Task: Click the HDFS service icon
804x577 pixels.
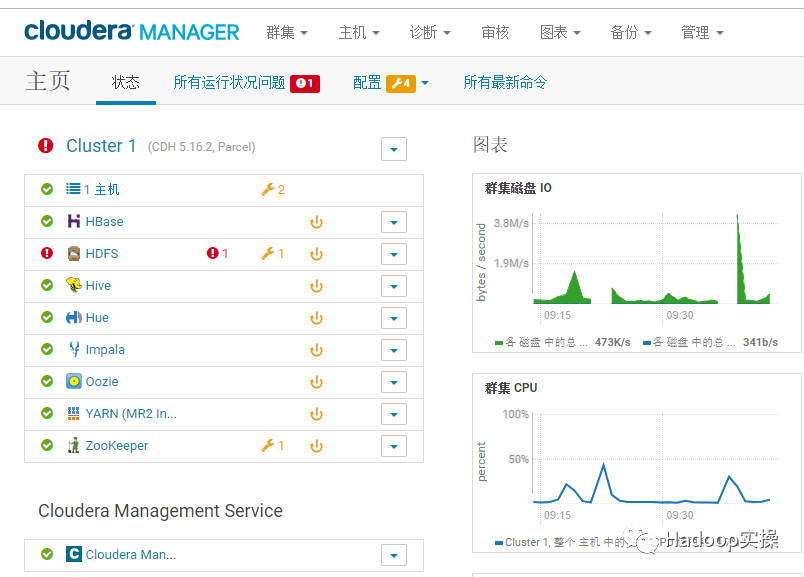Action: click(74, 253)
